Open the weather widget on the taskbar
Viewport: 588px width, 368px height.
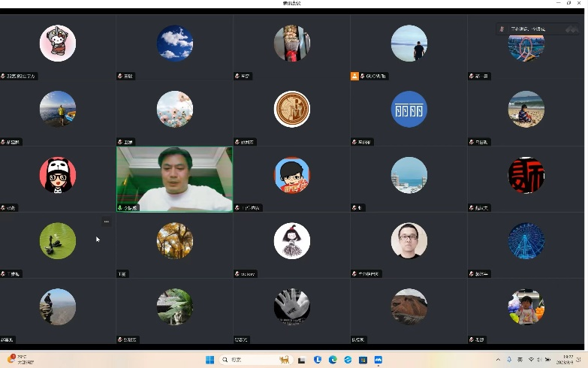pos(19,360)
